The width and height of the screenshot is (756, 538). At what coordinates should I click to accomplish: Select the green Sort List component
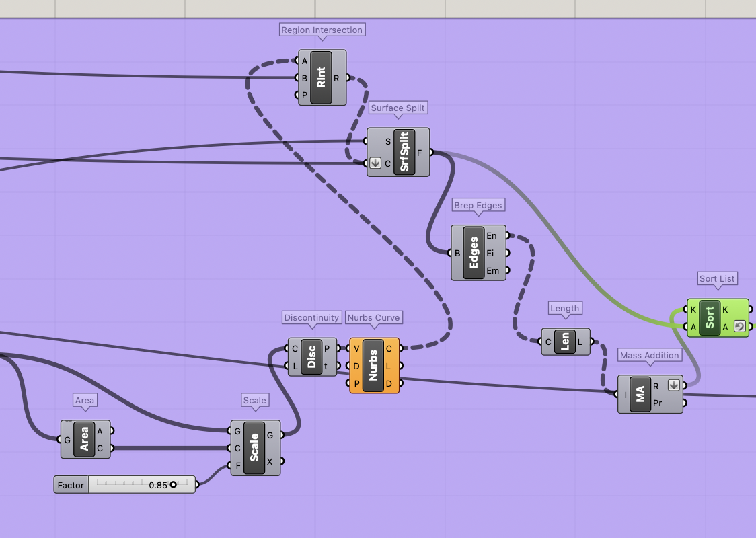tap(708, 317)
